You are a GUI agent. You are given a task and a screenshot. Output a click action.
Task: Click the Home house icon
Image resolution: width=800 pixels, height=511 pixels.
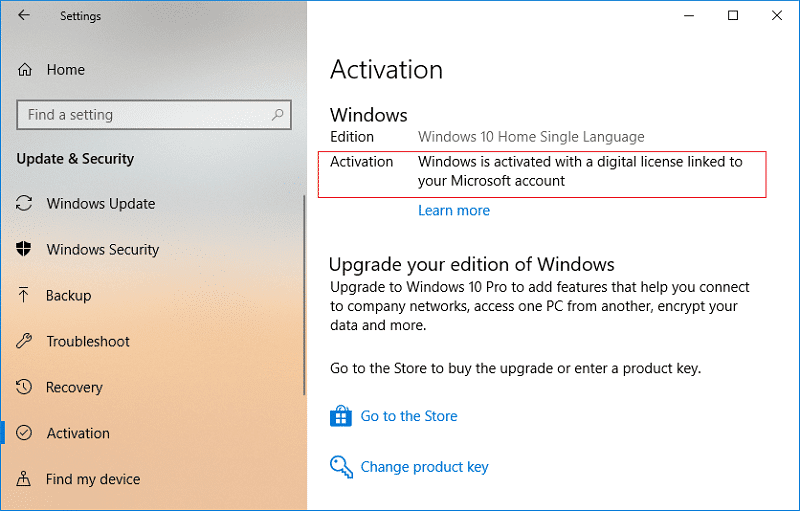point(25,70)
